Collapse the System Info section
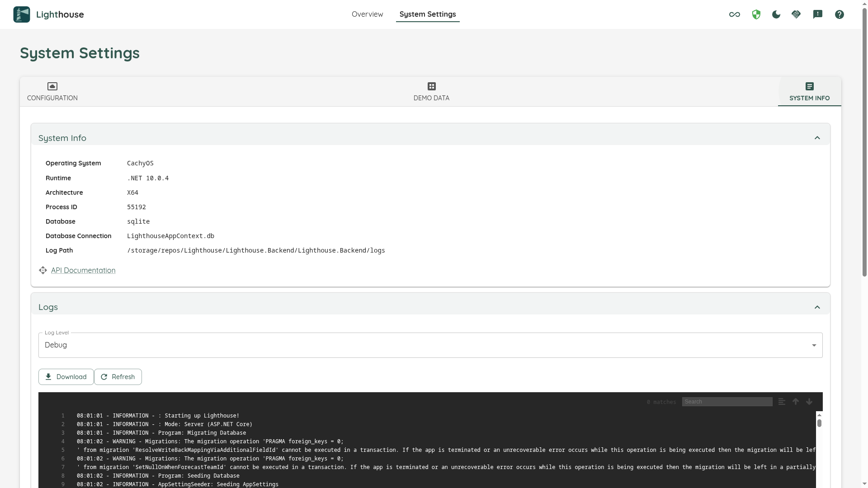 click(x=817, y=138)
